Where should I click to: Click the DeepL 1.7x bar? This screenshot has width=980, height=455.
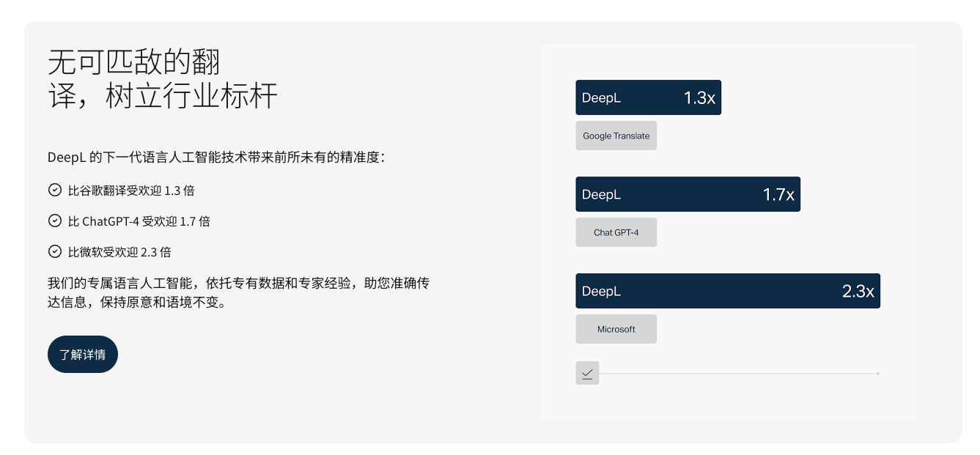pyautogui.click(x=688, y=194)
